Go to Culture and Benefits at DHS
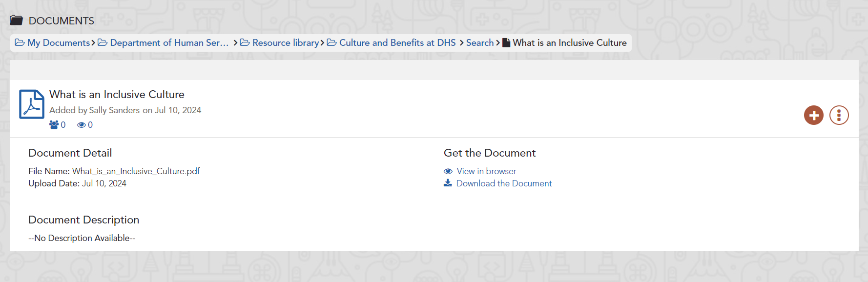The height and width of the screenshot is (282, 868). click(x=397, y=43)
